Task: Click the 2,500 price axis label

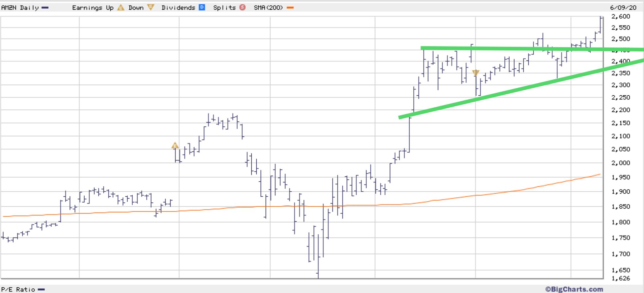Action: click(x=621, y=39)
